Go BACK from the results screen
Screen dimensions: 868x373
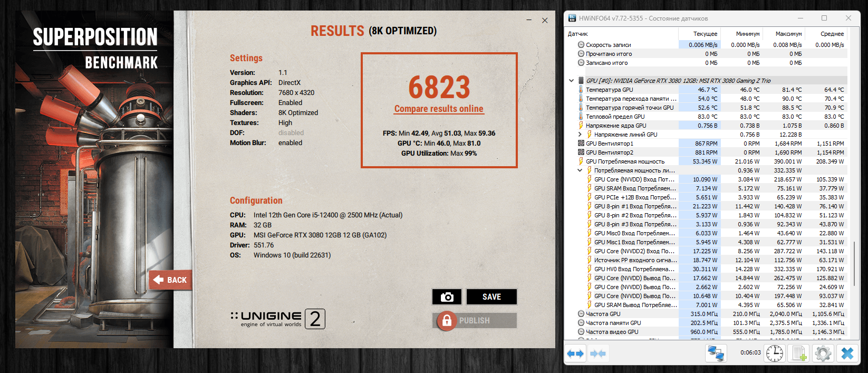[x=171, y=280]
